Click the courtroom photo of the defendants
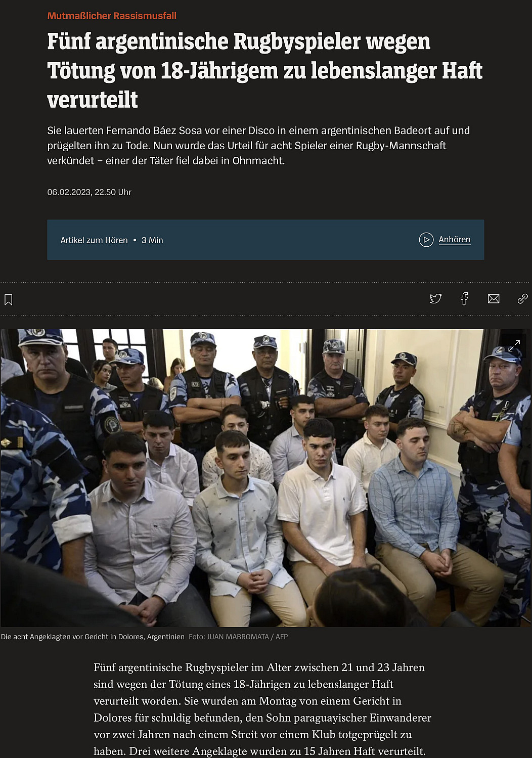This screenshot has height=758, width=532. [x=266, y=478]
